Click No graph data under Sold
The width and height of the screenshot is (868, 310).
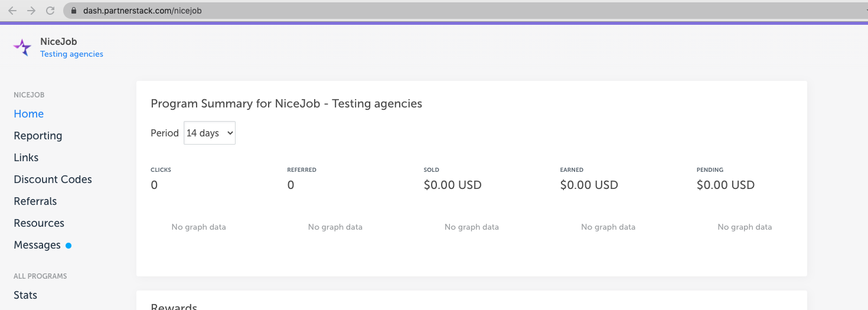pos(472,227)
